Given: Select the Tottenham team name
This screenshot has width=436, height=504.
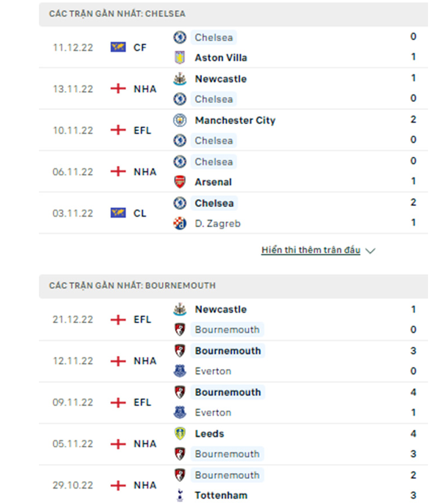Looking at the screenshot, I should (221, 495).
